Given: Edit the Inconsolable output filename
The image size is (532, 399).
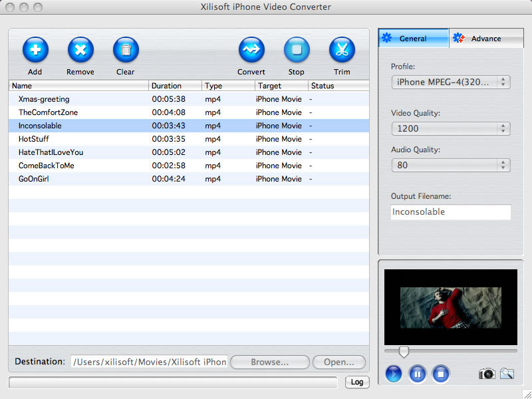Looking at the screenshot, I should (x=450, y=212).
